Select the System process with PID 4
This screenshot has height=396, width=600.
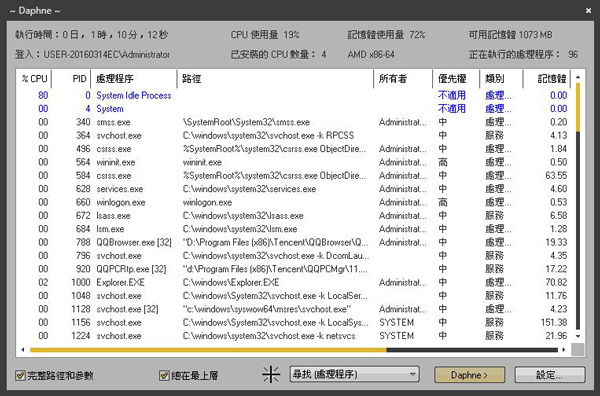pos(294,109)
